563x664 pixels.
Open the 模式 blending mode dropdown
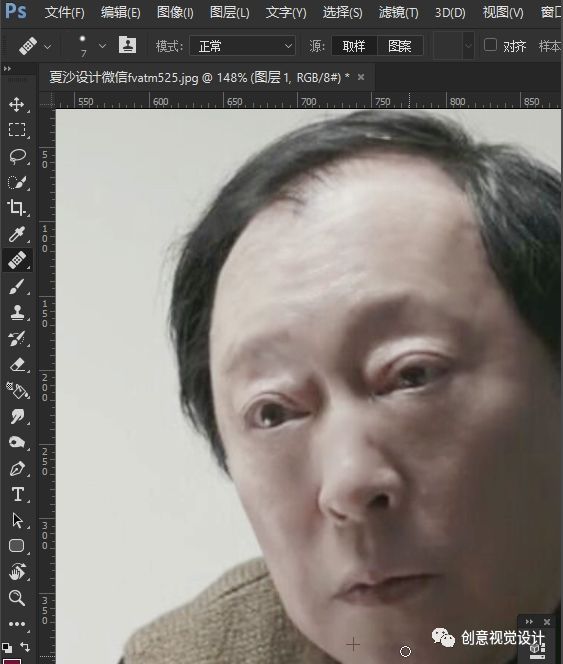[242, 46]
